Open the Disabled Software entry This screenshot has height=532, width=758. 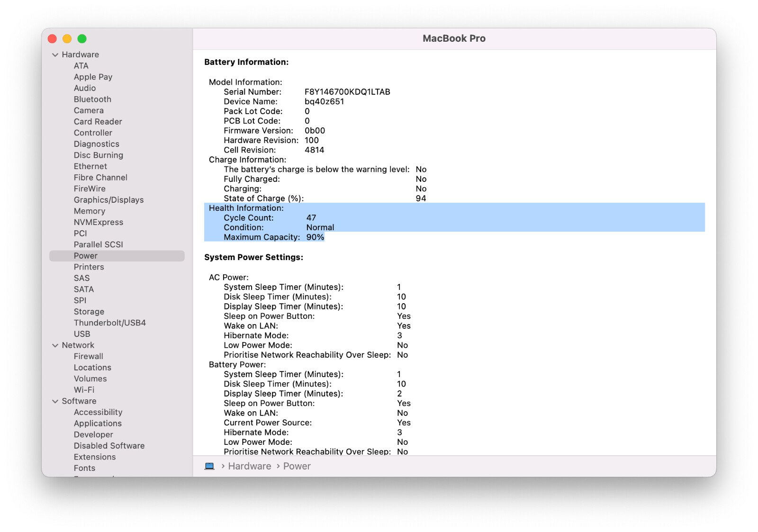point(109,446)
